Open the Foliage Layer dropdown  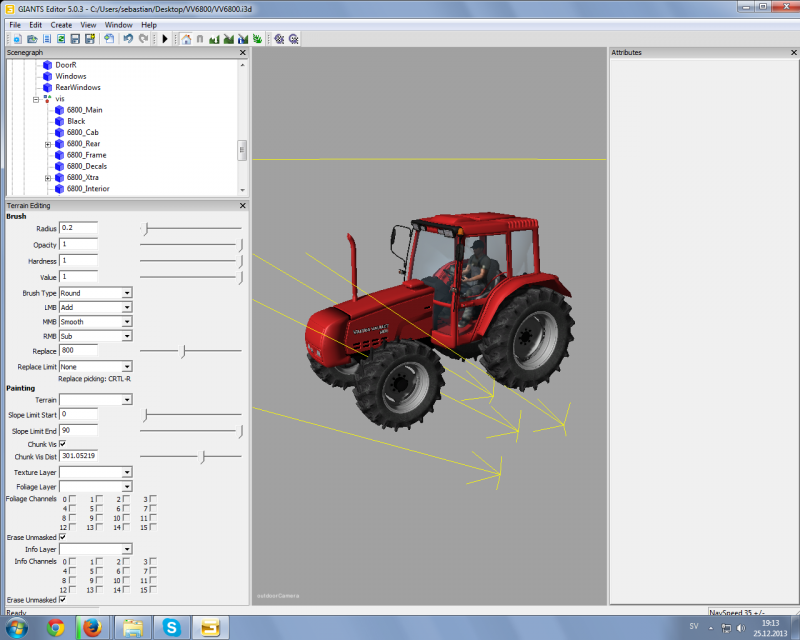tap(127, 487)
